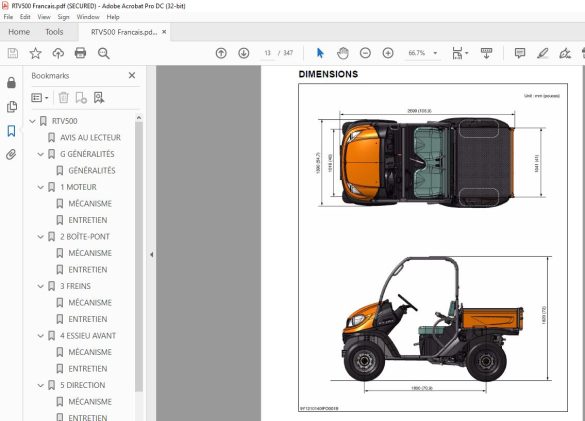This screenshot has width=585, height=421.
Task: Open the Help menu
Action: (x=113, y=17)
